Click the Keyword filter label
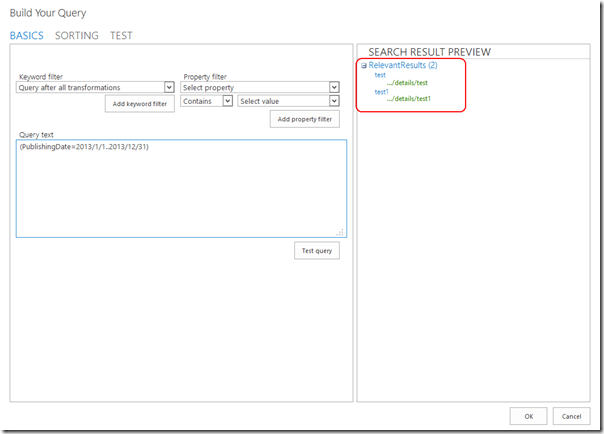604x434 pixels. 41,77
